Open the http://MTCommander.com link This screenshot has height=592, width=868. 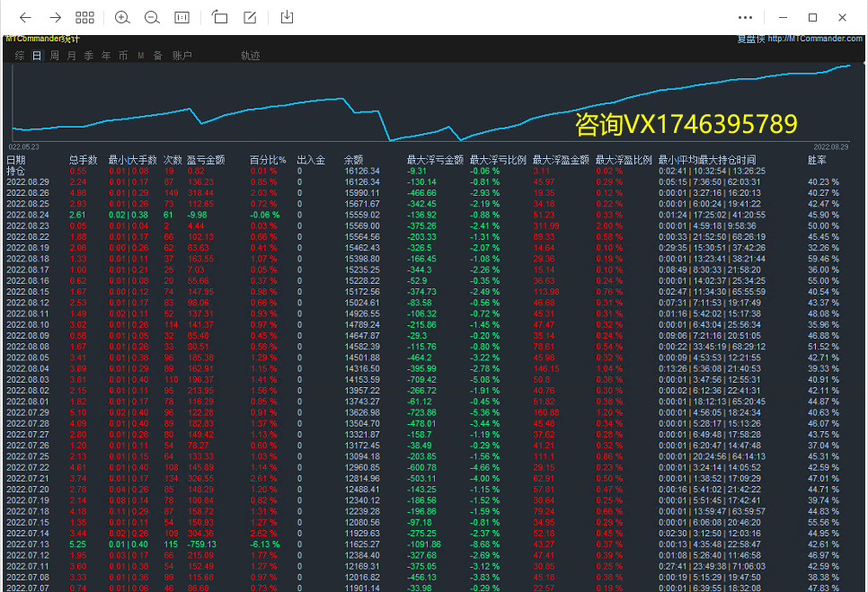(815, 39)
